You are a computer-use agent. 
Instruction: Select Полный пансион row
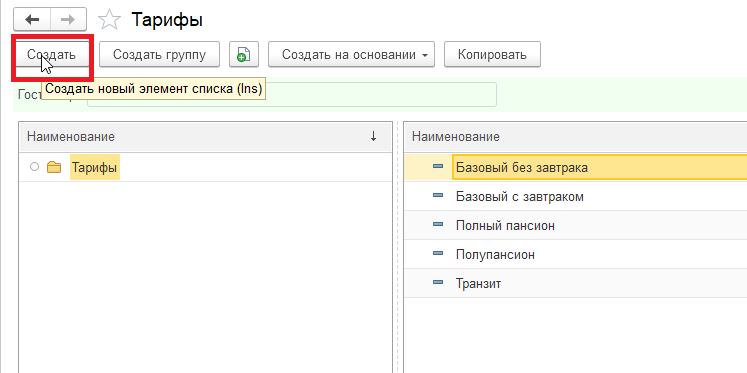[575, 225]
